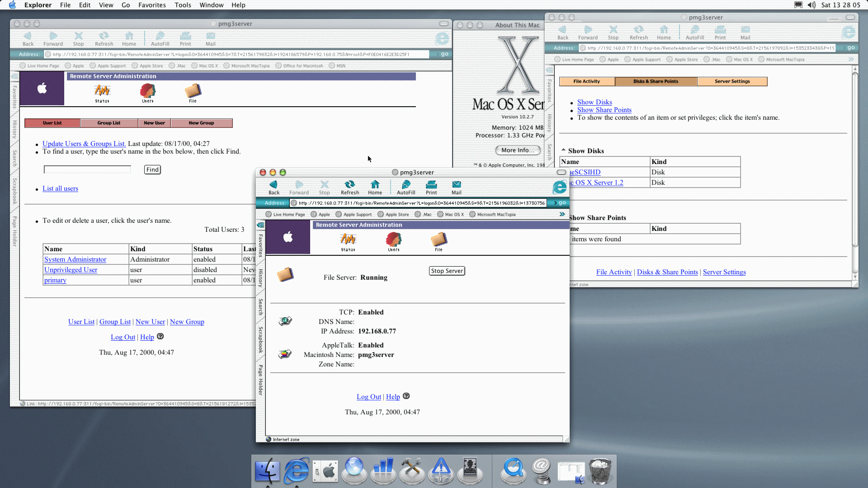Click Refresh icon in front pmg3server window
Screen dimensions: 868x488
click(349, 184)
